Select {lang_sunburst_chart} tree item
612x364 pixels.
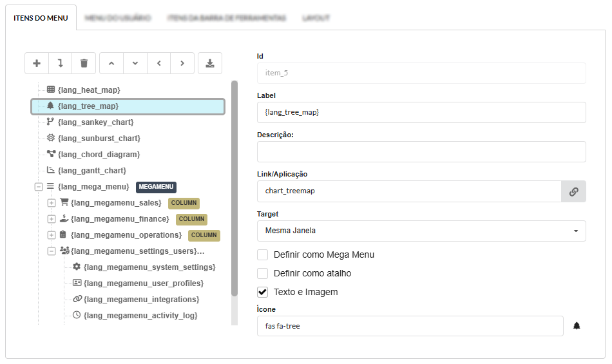tap(99, 139)
